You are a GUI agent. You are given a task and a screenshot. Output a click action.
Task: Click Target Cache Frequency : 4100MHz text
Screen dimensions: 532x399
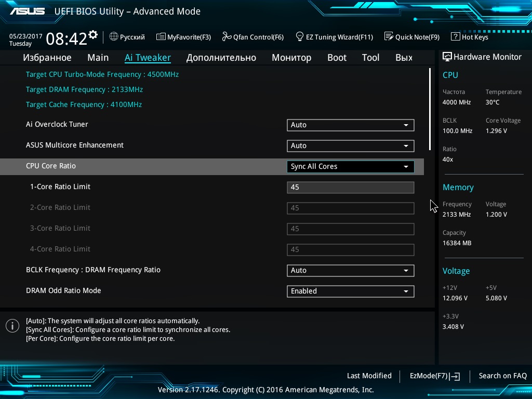[x=84, y=104]
